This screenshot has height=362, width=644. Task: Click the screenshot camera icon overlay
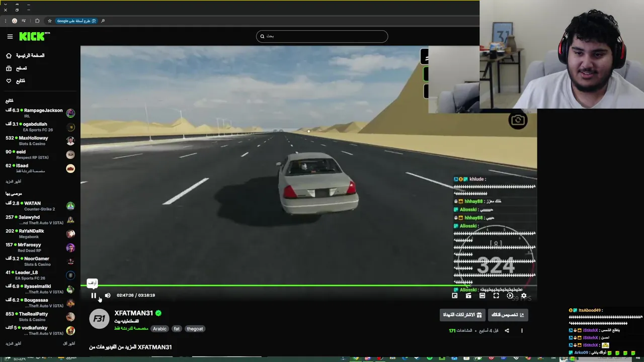click(518, 120)
